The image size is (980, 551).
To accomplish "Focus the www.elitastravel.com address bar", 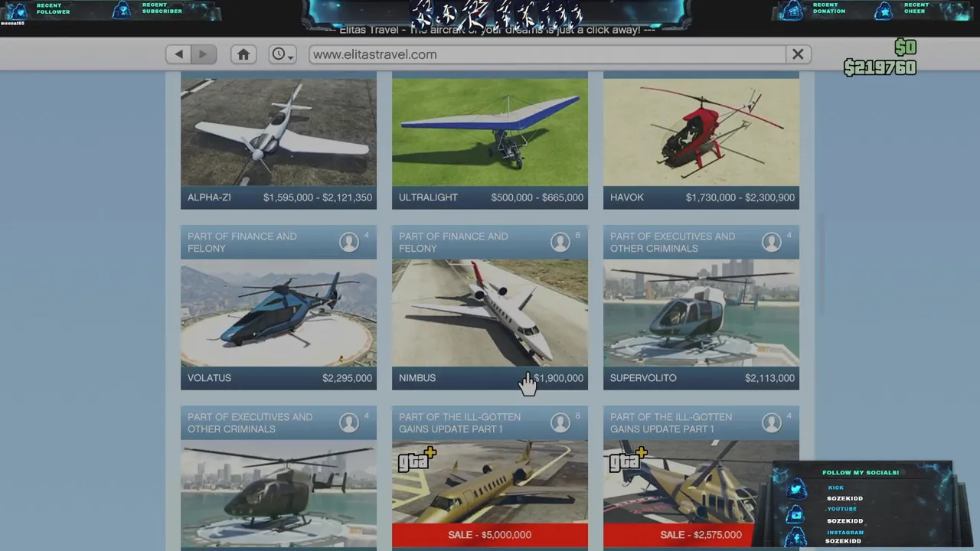I will click(x=547, y=54).
